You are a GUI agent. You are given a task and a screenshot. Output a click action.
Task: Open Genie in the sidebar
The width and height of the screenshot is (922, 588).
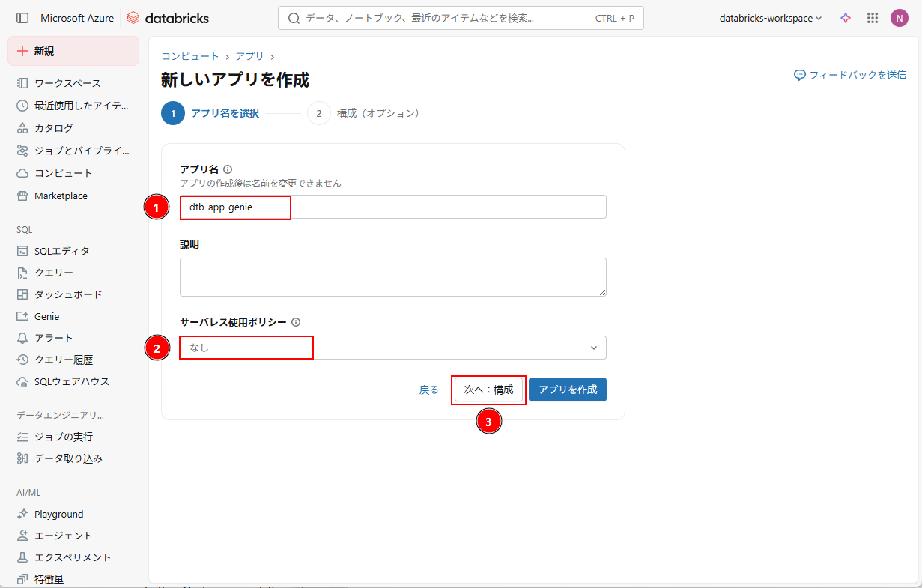(46, 316)
